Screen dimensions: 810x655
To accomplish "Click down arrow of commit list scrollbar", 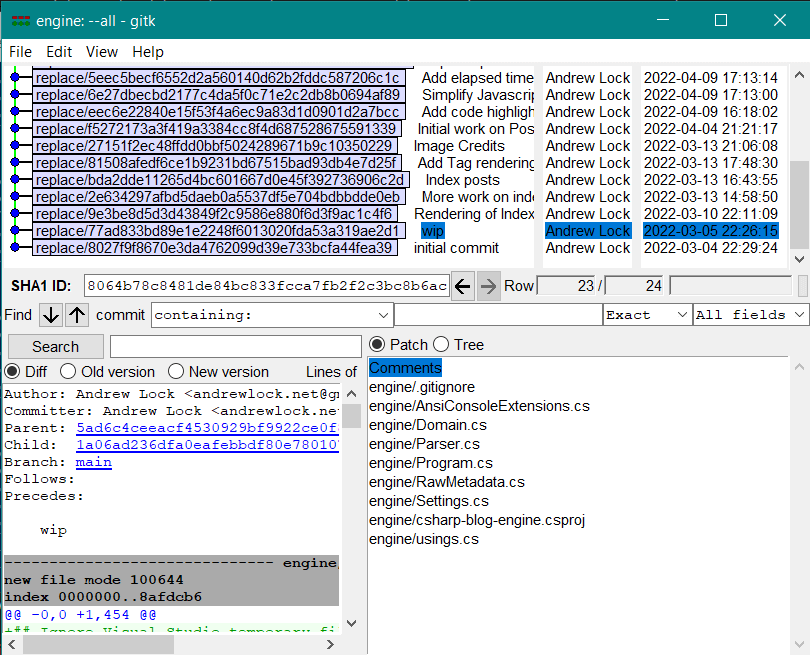I will (x=799, y=259).
